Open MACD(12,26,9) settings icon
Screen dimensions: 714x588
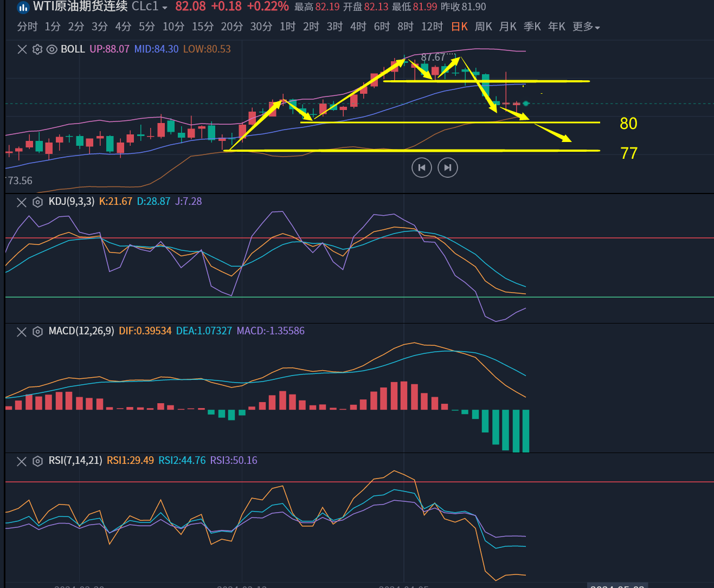click(x=37, y=332)
